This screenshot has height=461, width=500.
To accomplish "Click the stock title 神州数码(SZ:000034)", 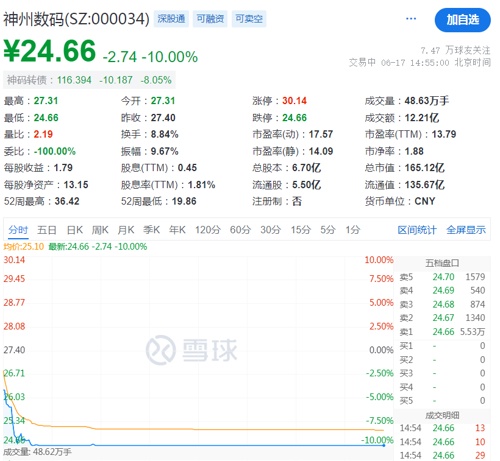I will [x=76, y=19].
